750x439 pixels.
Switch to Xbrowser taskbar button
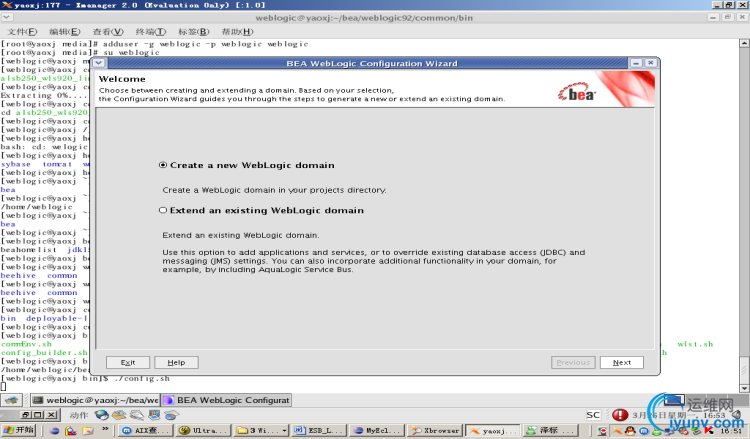point(435,430)
